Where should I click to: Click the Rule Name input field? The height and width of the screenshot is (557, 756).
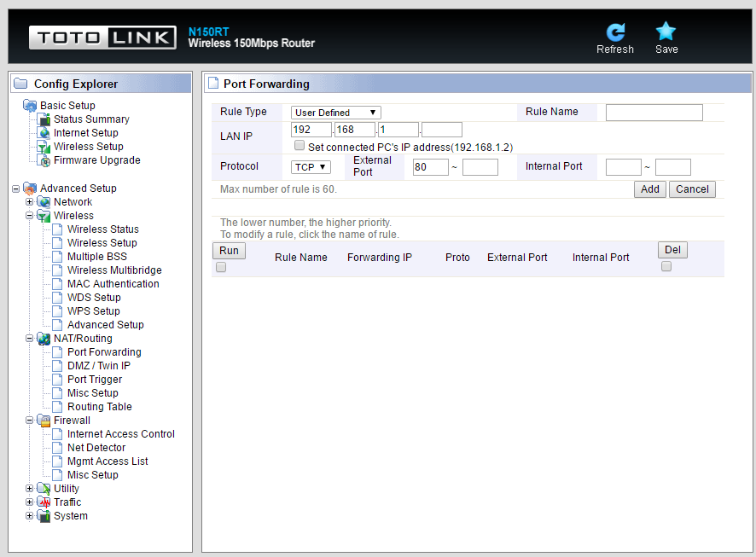654,113
